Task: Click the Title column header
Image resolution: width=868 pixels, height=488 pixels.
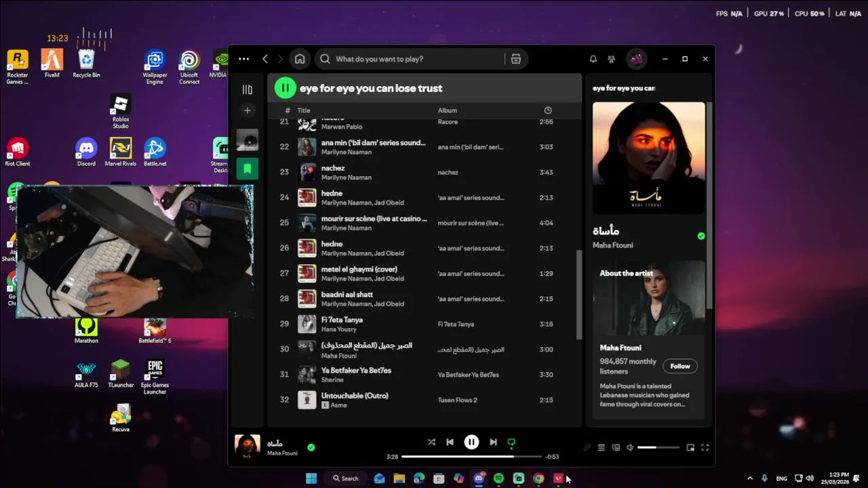Action: 304,110
